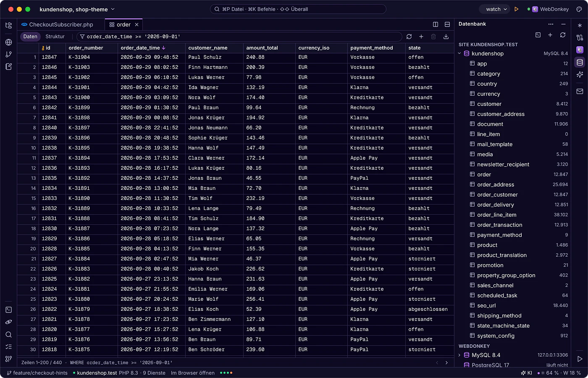Screen dimensions: 588x378
Task: Split the editor vertically
Action: [436, 24]
